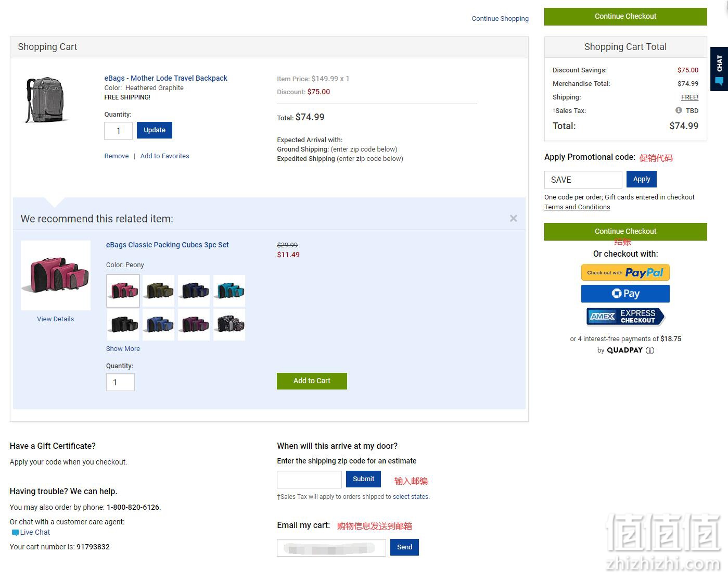This screenshot has height=578, width=728.
Task: Click the promotional code input field
Action: coord(583,180)
